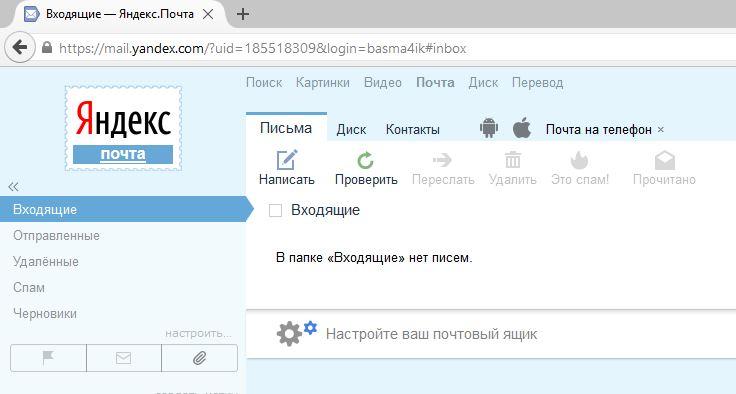Click the Почта link in top navigation
The height and width of the screenshot is (394, 736).
point(435,83)
